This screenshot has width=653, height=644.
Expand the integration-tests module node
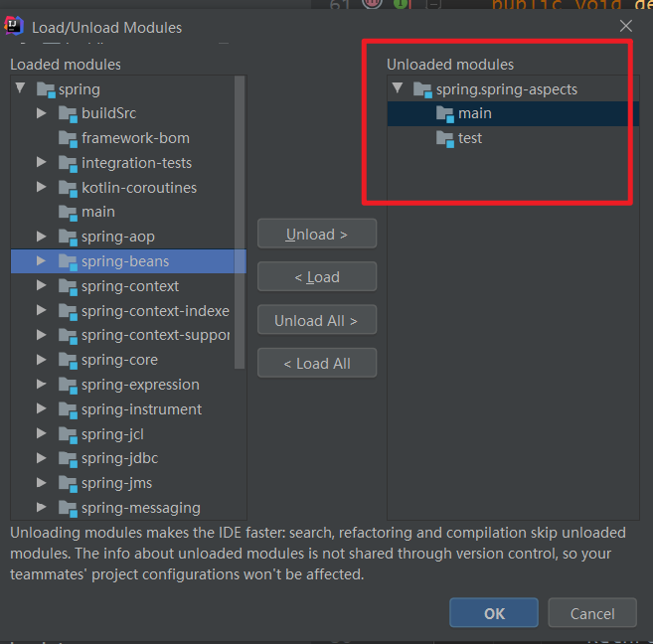pos(41,162)
